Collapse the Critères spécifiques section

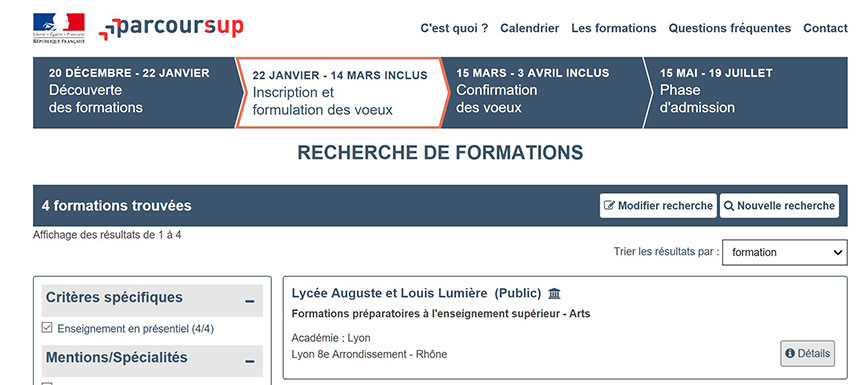click(x=250, y=301)
